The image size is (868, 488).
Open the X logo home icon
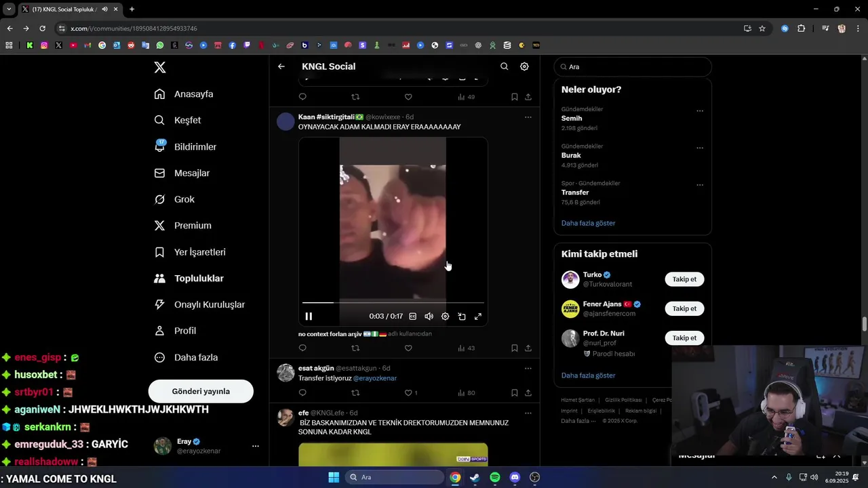click(x=160, y=67)
